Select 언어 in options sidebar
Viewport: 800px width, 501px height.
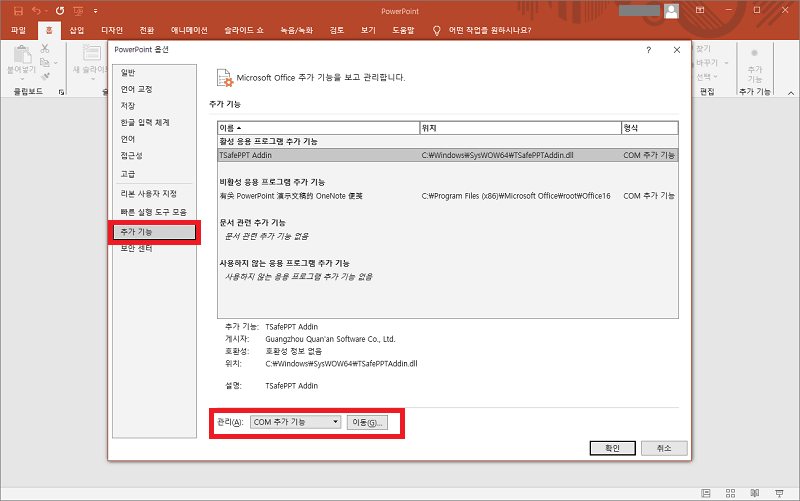(154, 139)
